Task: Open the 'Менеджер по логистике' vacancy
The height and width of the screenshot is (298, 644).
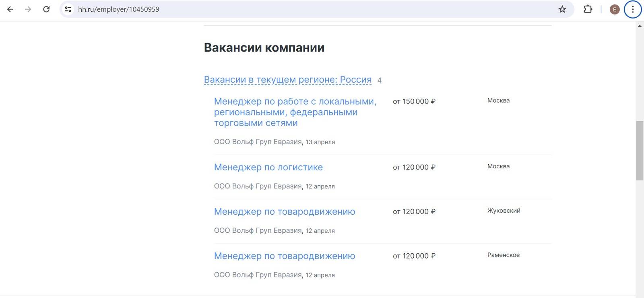Action: tap(268, 167)
